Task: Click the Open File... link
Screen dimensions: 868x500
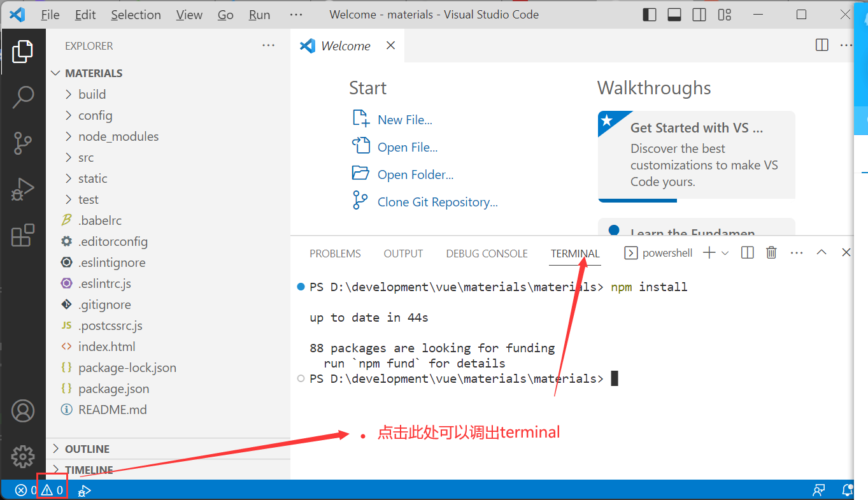Action: coord(408,147)
